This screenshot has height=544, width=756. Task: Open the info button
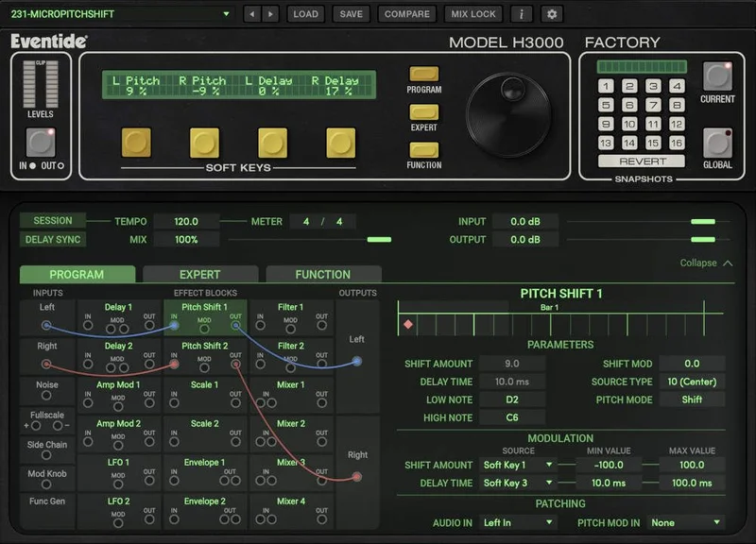(x=522, y=14)
